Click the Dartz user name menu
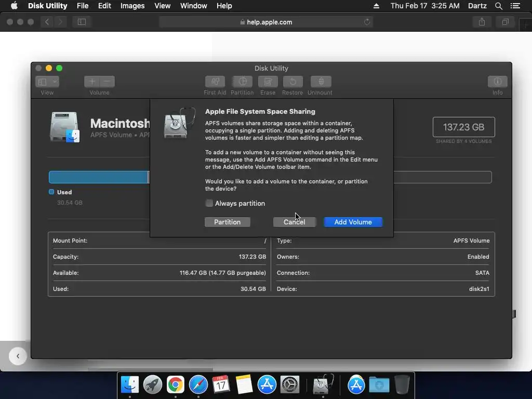Viewport: 532px width, 399px height. [x=477, y=6]
